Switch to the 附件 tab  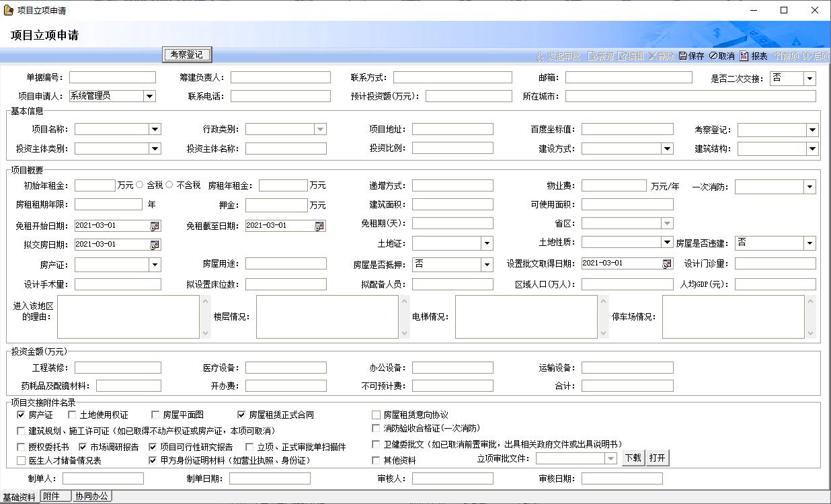55,497
